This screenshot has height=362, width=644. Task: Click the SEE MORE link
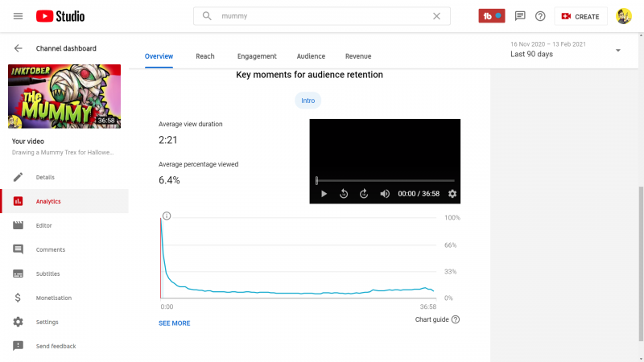pyautogui.click(x=175, y=323)
